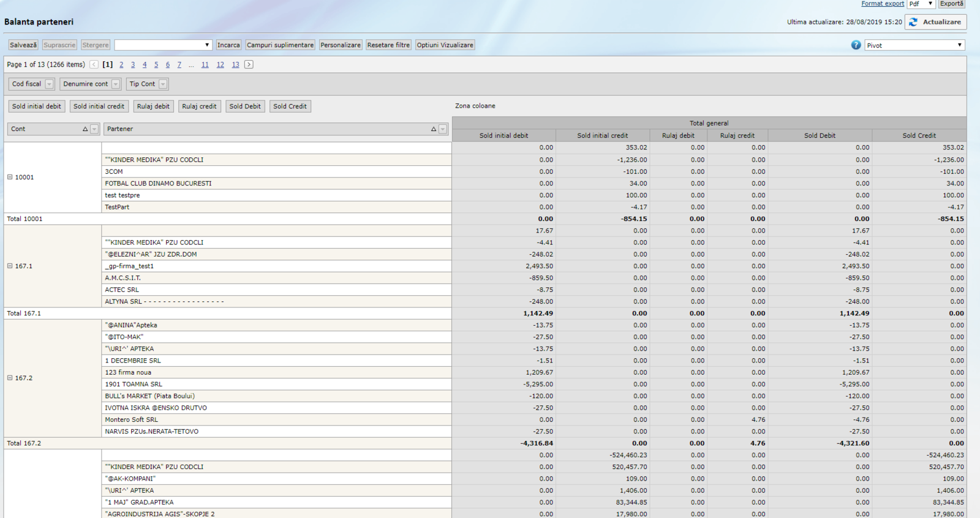Viewport: 980px width, 518px height.
Task: Click the Format export link
Action: click(x=882, y=4)
